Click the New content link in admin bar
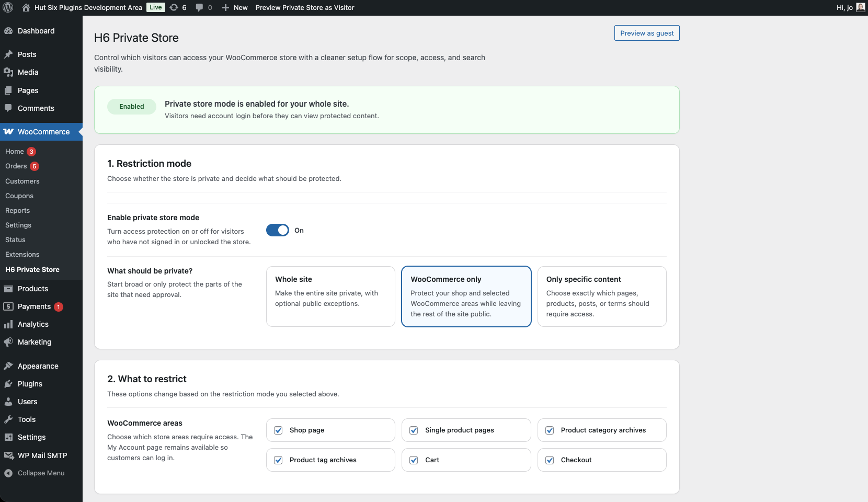The image size is (868, 502). pos(241,7)
